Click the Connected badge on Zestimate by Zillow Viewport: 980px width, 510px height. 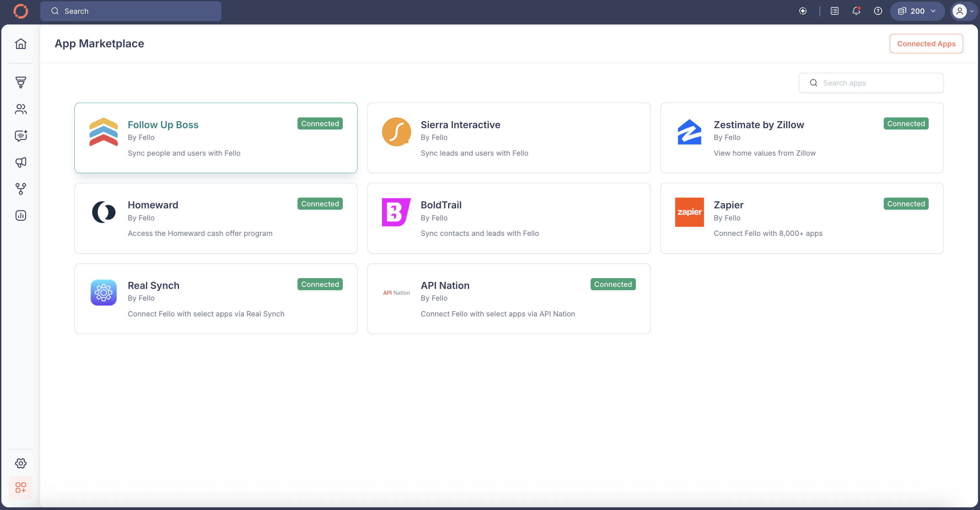(906, 123)
